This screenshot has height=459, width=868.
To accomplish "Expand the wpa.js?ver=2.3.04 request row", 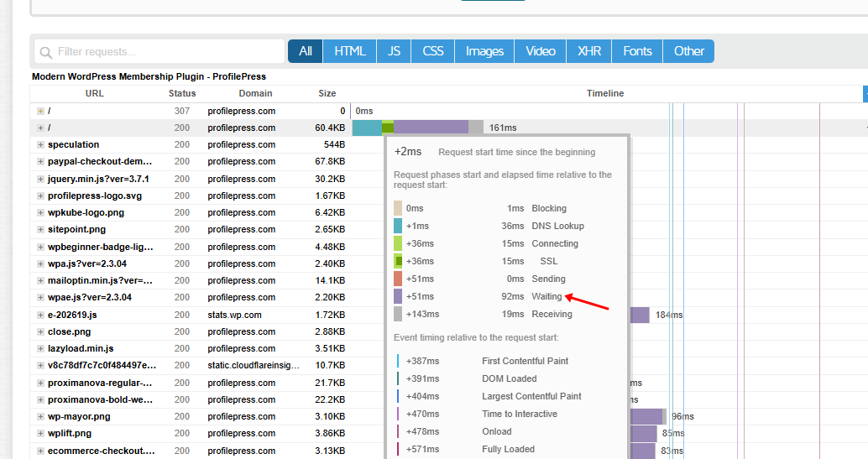I will pos(40,263).
